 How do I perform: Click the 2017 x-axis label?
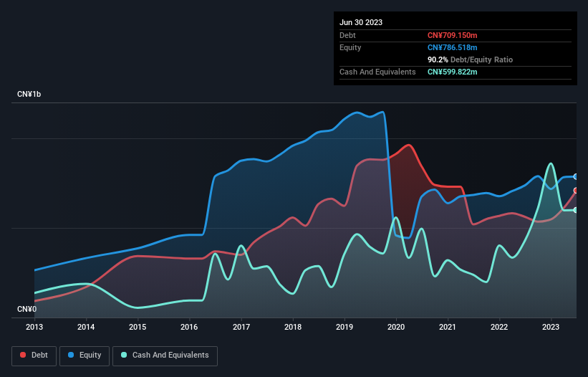point(241,327)
